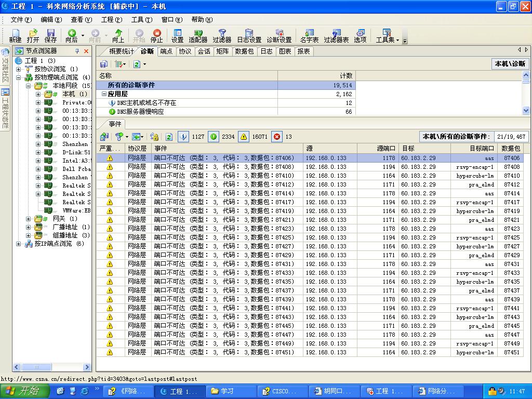Collapse the 应用层 diagnosis group

coord(104,94)
